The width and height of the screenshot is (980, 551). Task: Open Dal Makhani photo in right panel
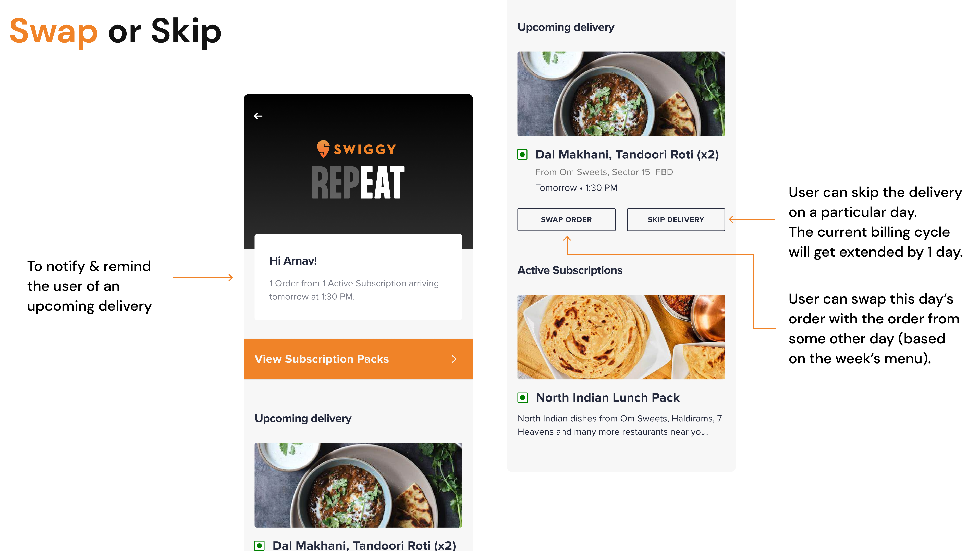621,94
